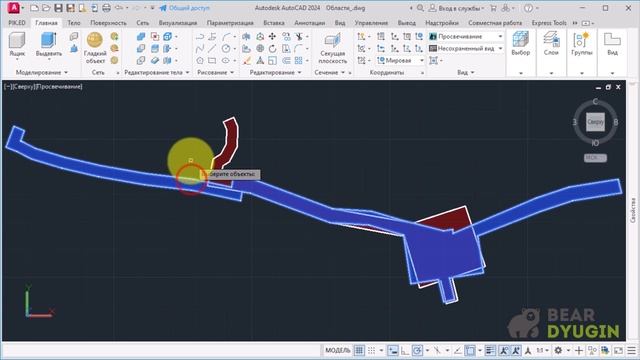This screenshot has width=640, height=360.
Task: Click the Ящик (Box) modeling tool
Action: [17, 44]
